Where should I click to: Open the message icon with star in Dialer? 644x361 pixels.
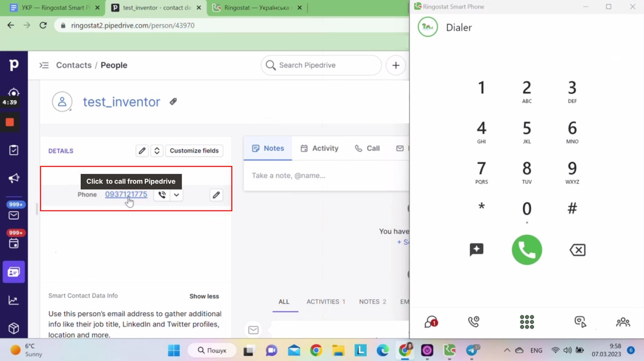click(x=477, y=250)
